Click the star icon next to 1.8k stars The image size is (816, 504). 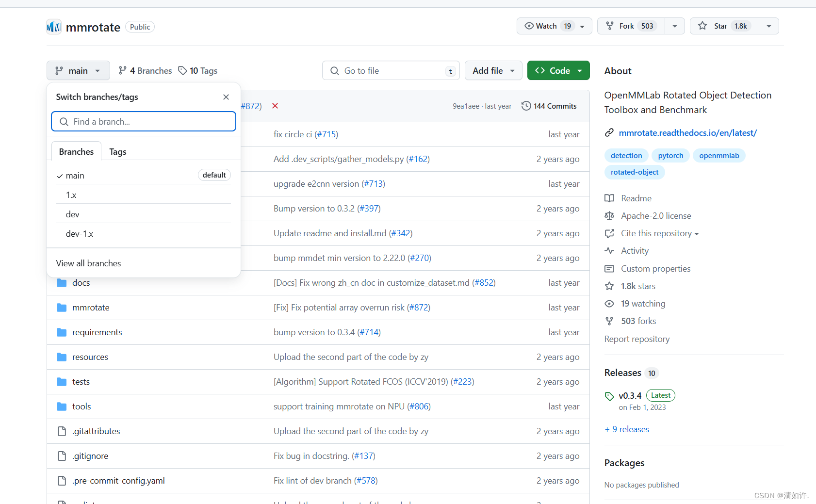coord(609,286)
